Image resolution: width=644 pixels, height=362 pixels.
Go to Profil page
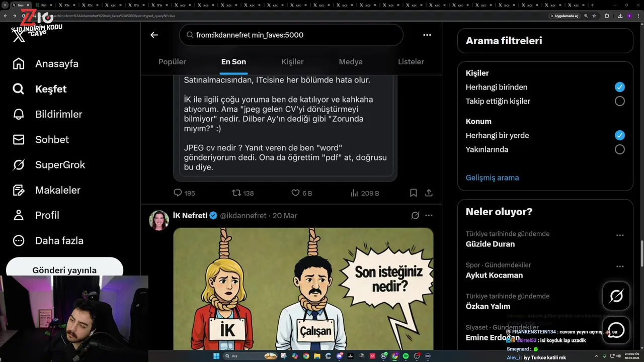36,215
